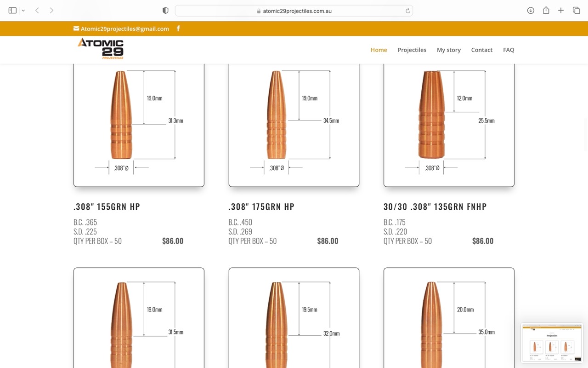Reload the current page

coord(407,11)
